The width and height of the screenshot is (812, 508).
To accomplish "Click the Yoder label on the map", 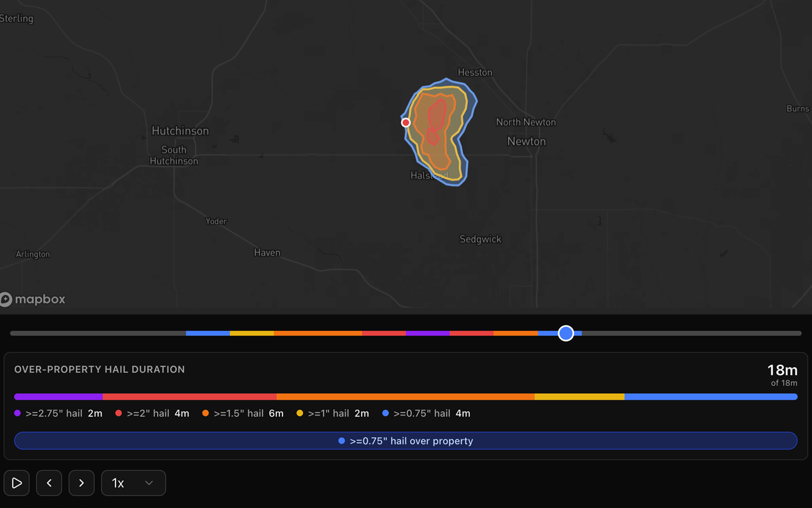I will (x=216, y=221).
